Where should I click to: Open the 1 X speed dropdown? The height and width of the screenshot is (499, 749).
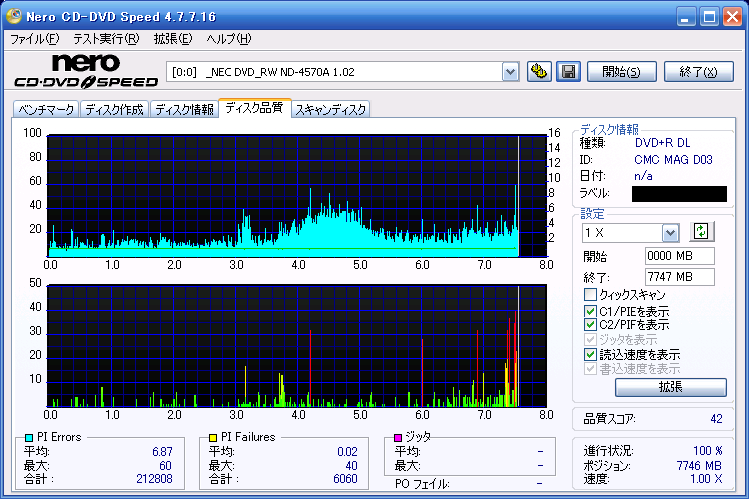point(670,233)
